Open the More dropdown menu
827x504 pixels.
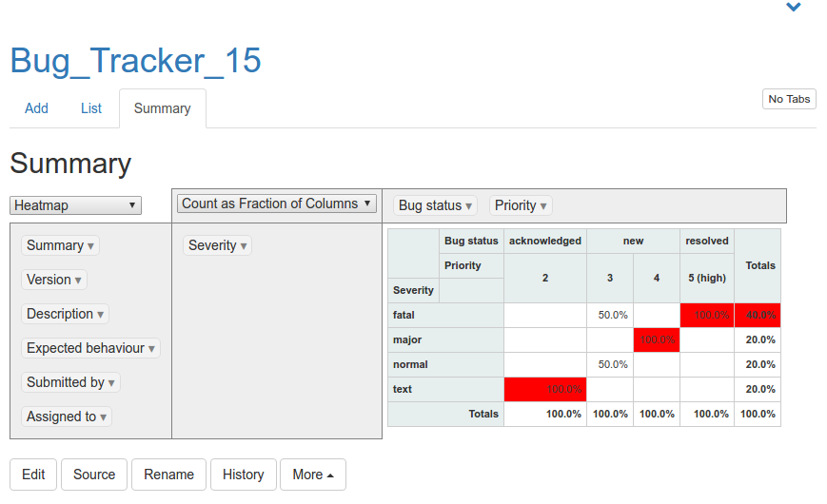312,475
